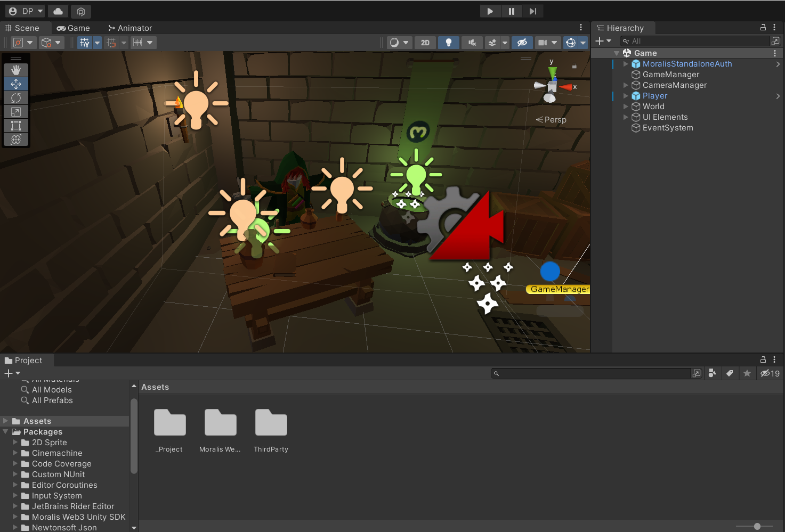Viewport: 785px width, 532px height.
Task: Open Unity Version Control toolbar icon
Action: (x=81, y=11)
